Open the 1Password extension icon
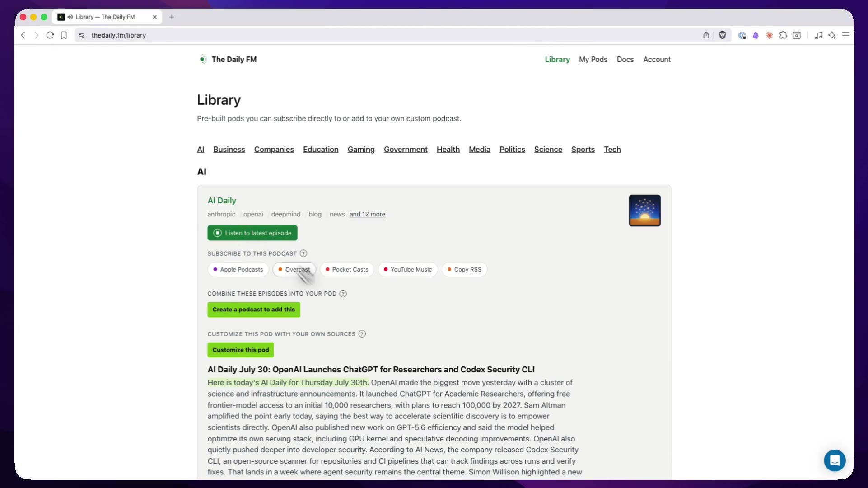 [x=742, y=35]
